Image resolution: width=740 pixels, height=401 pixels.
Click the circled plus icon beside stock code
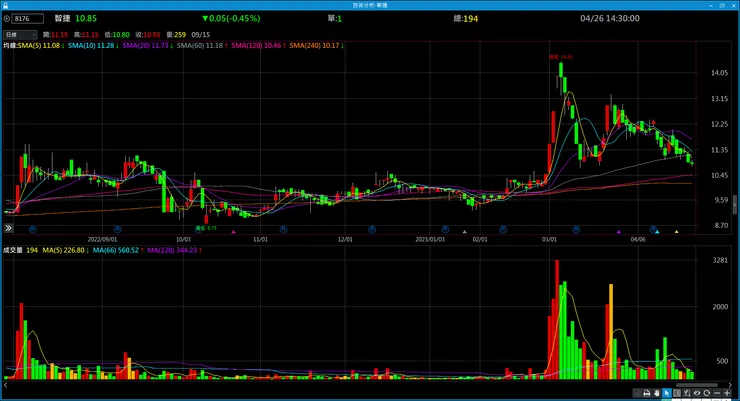click(x=7, y=19)
